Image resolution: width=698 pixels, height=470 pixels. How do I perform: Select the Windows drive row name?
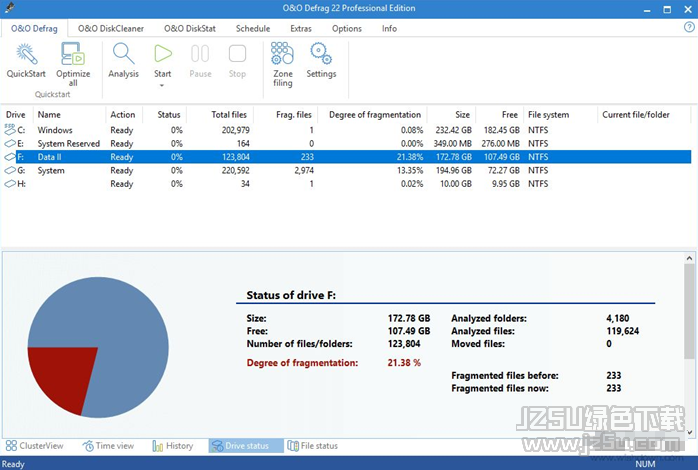55,130
